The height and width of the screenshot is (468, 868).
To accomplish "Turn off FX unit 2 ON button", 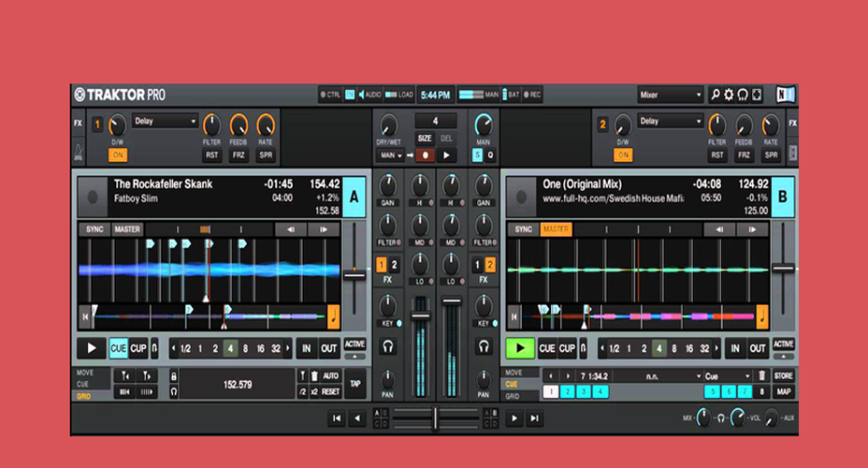I will (623, 155).
